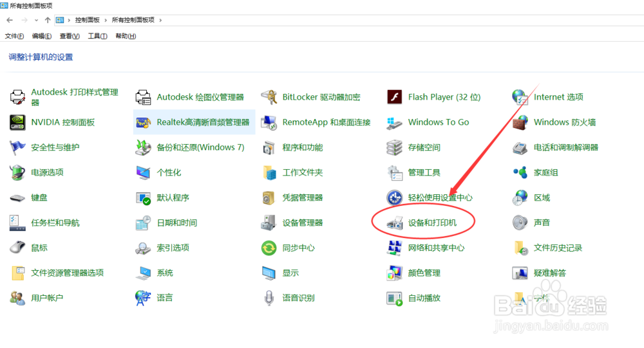Open the 声音 speaker icon
Image resolution: width=644 pixels, height=348 pixels.
(520, 223)
